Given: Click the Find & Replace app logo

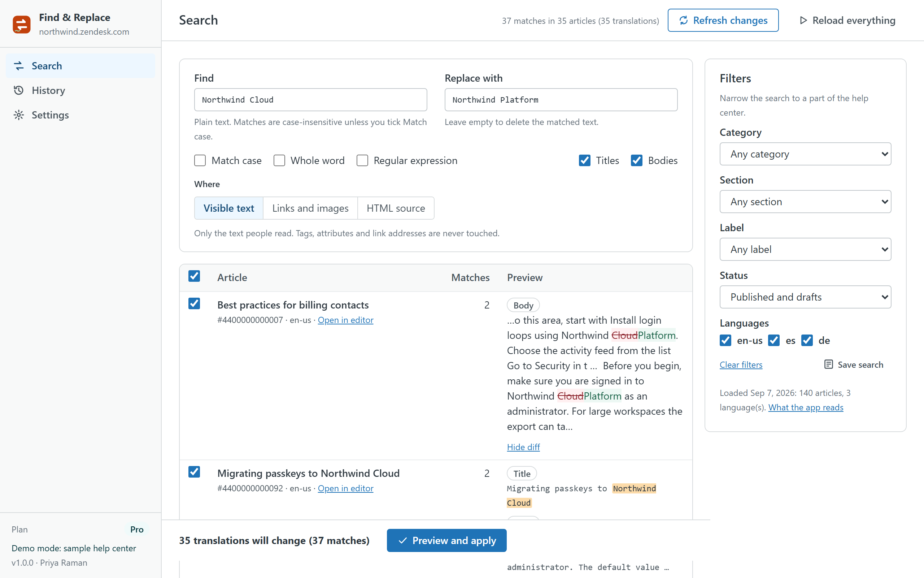Looking at the screenshot, I should [x=21, y=25].
